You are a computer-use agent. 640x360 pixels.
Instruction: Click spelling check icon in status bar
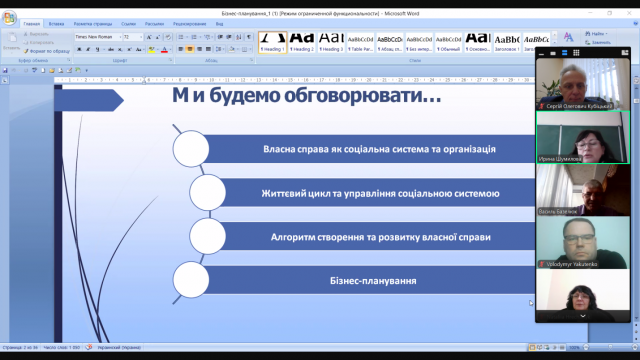89,347
